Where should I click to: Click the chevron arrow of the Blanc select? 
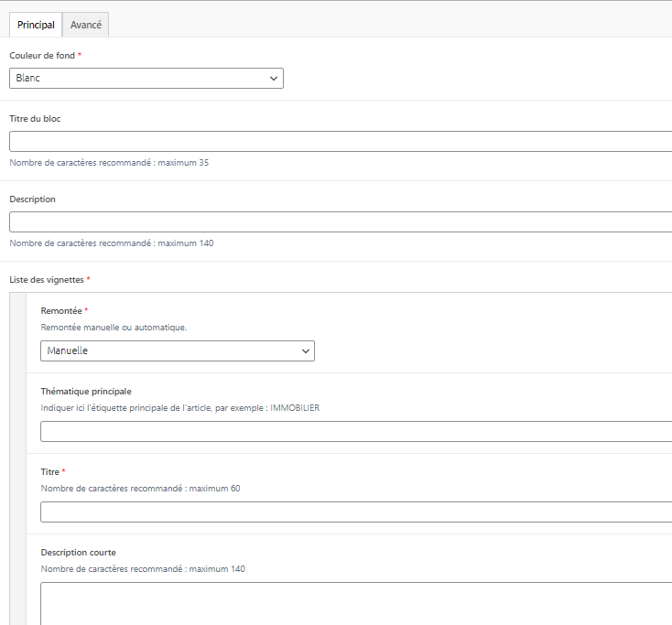(x=274, y=79)
